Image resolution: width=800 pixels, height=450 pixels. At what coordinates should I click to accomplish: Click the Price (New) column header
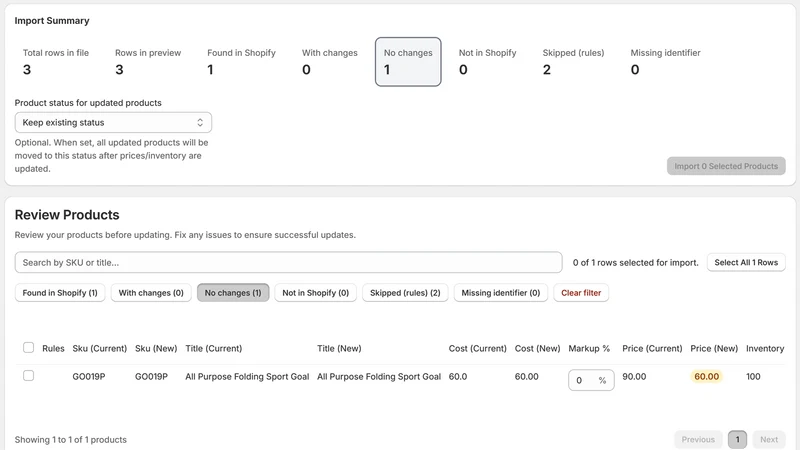[x=714, y=348]
